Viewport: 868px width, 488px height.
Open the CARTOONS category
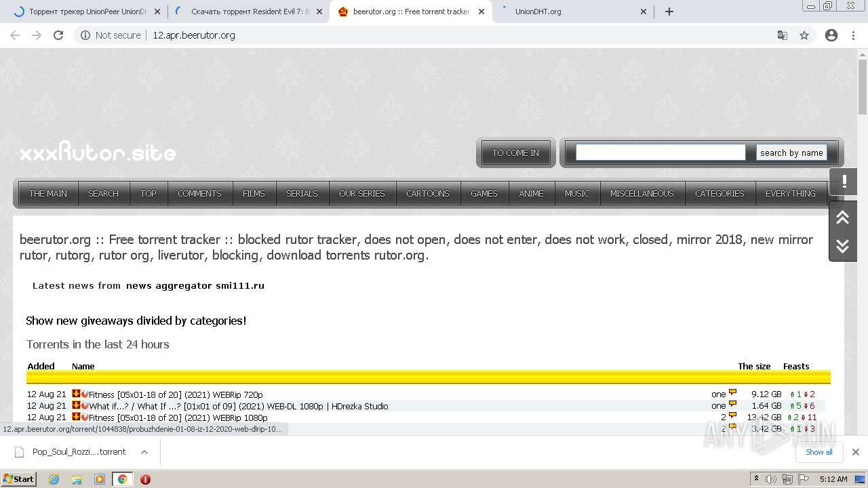pos(428,193)
